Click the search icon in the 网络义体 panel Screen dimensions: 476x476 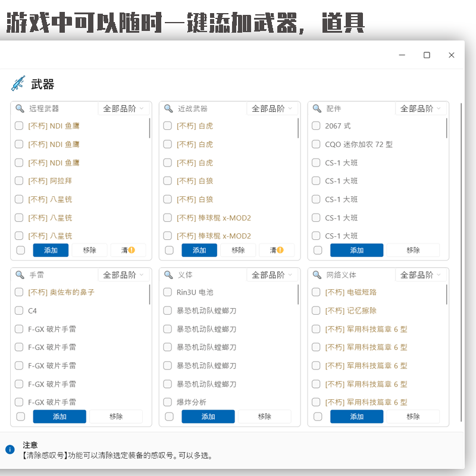316,275
